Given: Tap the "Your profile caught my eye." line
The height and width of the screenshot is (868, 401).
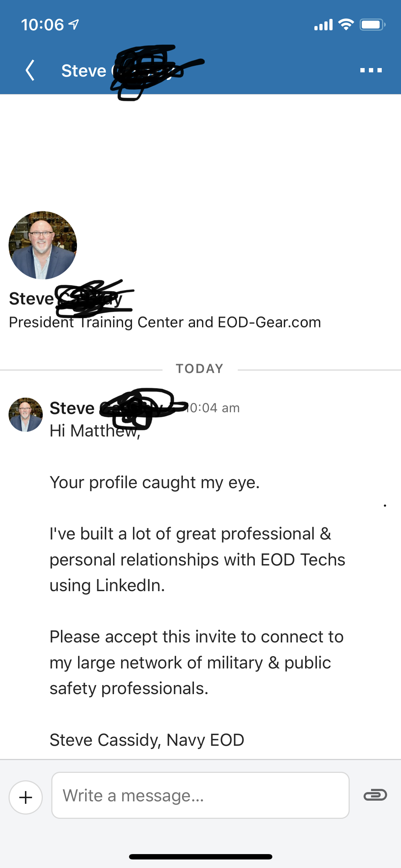Looking at the screenshot, I should [154, 482].
